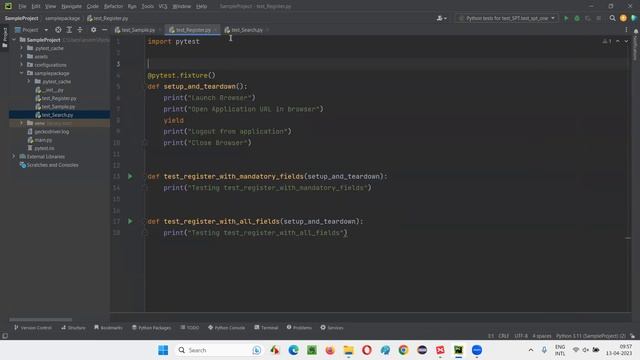The height and width of the screenshot is (360, 640).
Task: Select test_Register.py in project tree
Action: pos(59,98)
